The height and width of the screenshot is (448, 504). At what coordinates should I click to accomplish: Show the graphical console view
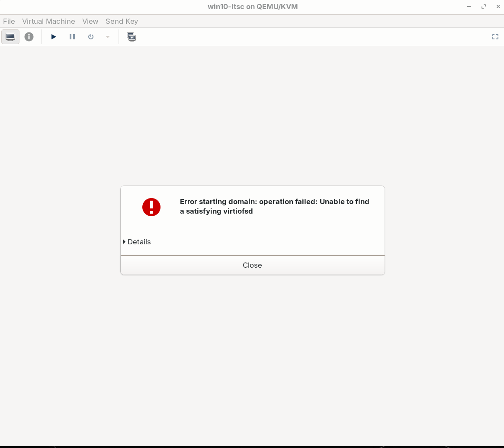coord(10,37)
